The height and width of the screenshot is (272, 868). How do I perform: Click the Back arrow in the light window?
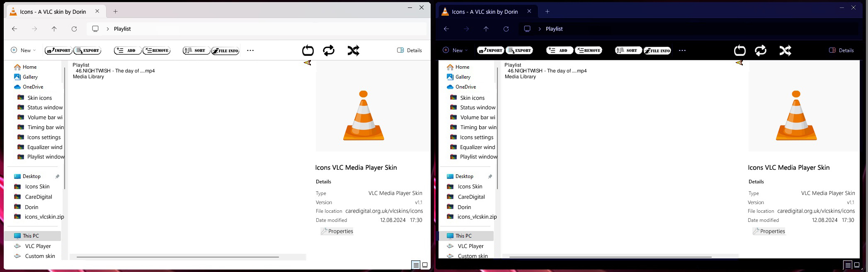coord(15,29)
